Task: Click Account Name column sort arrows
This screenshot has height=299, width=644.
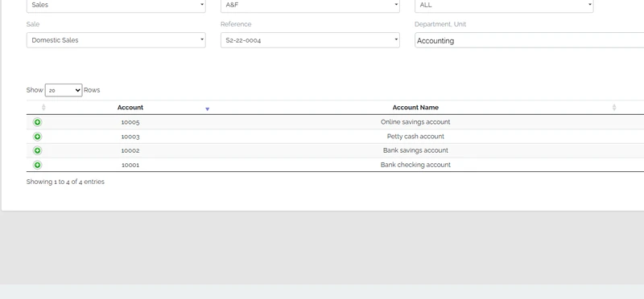Action: [x=614, y=108]
